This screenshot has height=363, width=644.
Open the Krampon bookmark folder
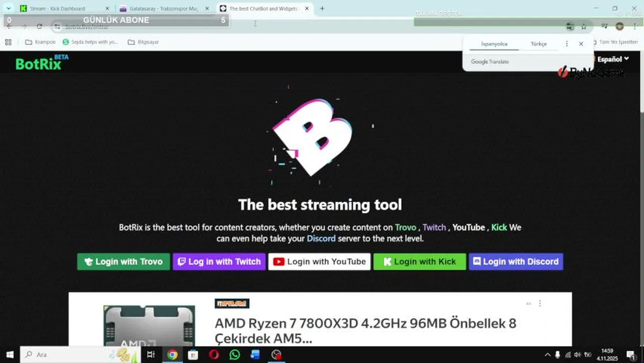pos(40,42)
